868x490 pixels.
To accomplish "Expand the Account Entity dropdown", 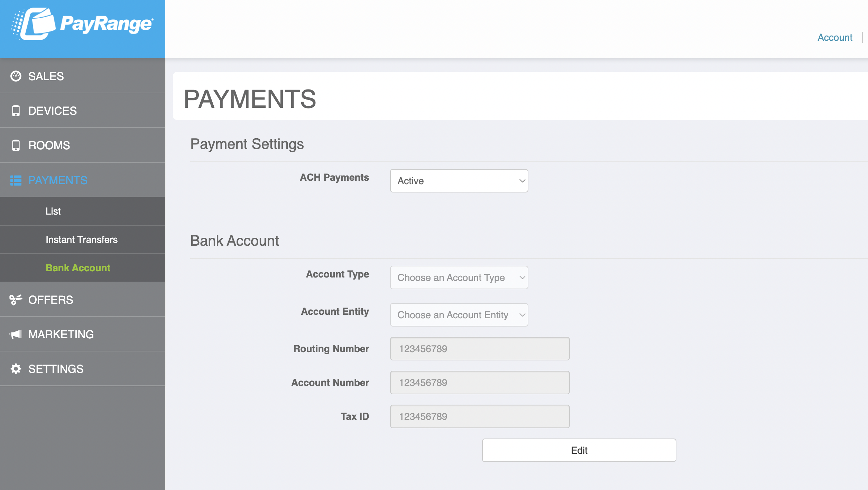I will tap(459, 315).
